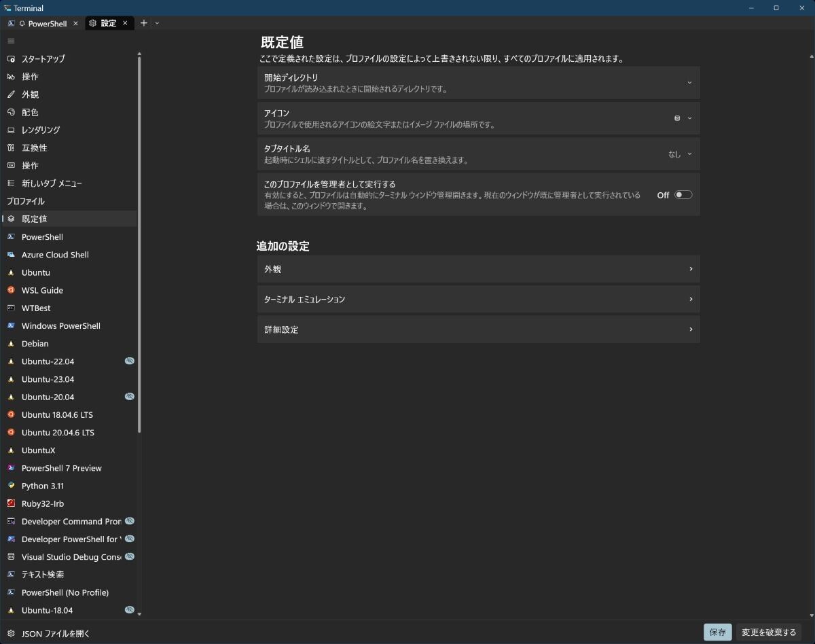The height and width of the screenshot is (644, 815).
Task: Click the Developer Command Prompt profile icon
Action: 11,521
